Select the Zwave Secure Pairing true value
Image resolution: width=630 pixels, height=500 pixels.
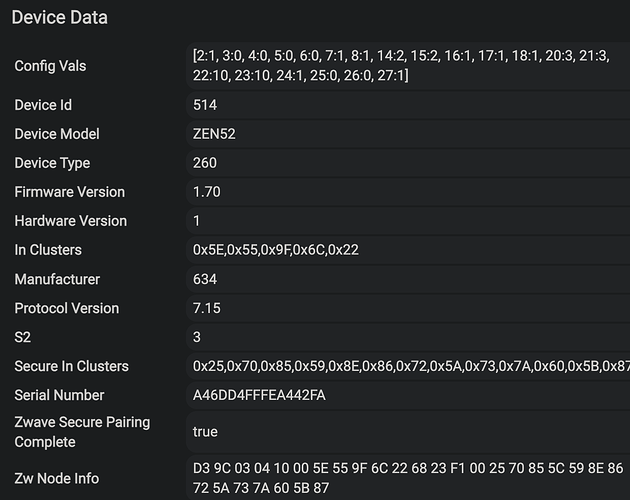[x=206, y=432]
